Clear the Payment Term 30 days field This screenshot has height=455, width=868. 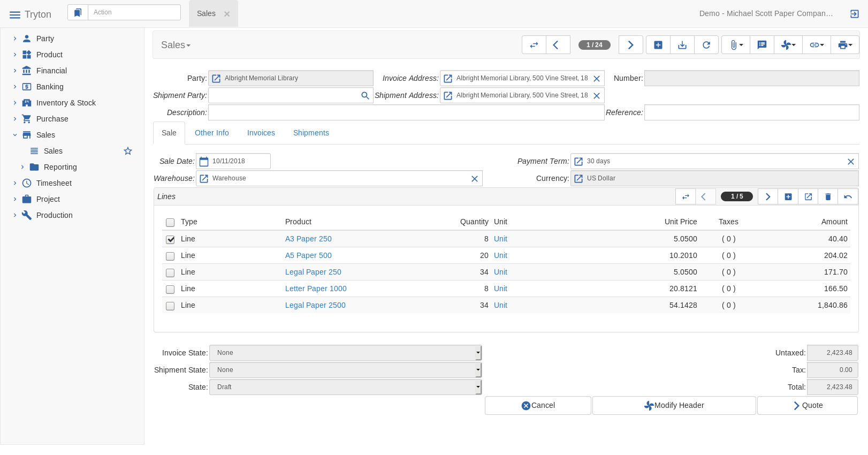click(850, 161)
